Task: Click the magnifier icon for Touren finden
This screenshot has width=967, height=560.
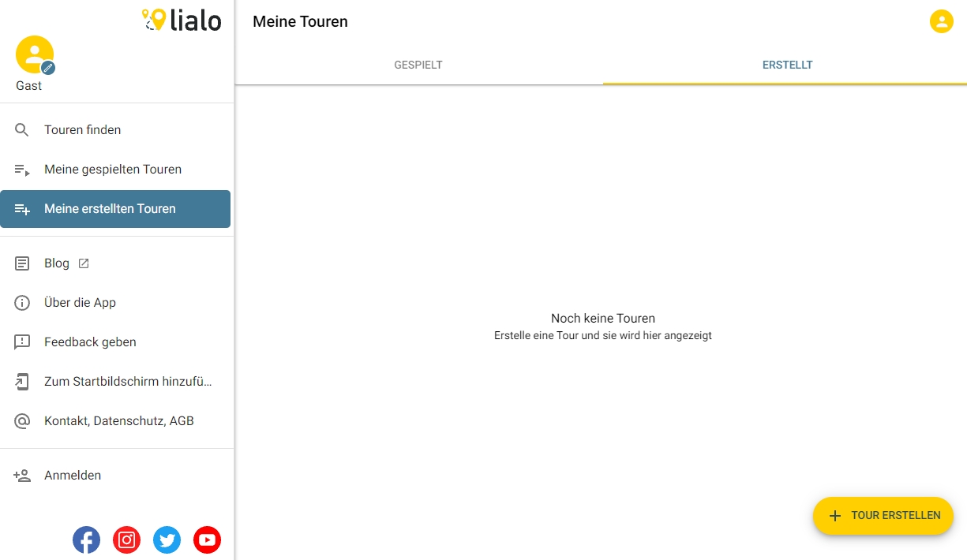Action: coord(22,130)
